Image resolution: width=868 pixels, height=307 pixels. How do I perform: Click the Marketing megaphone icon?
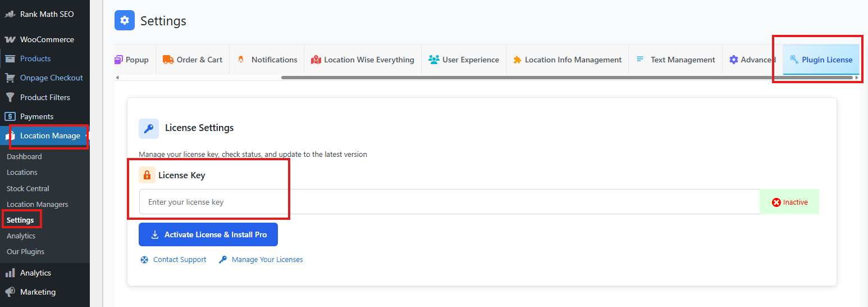click(10, 292)
